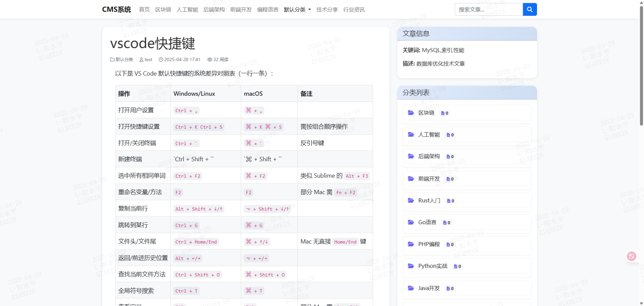Click the folder icon beside 前端开发 category
The width and height of the screenshot is (644, 306).
point(411,179)
